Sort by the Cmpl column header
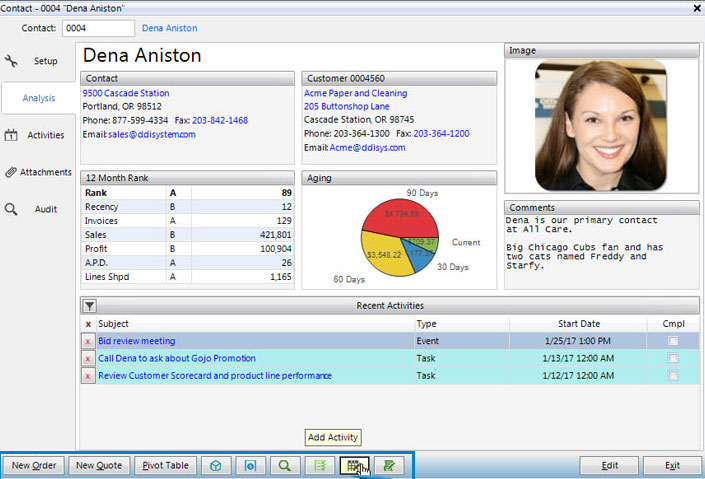 (673, 324)
